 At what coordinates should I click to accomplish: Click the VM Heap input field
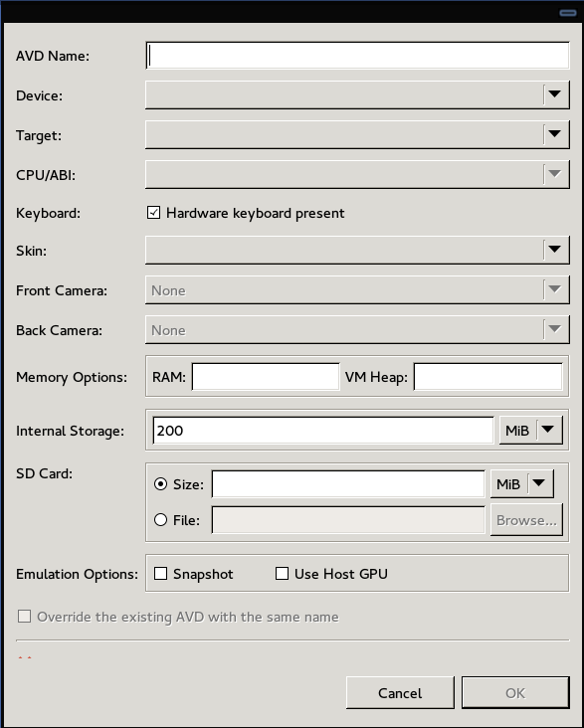pos(487,377)
